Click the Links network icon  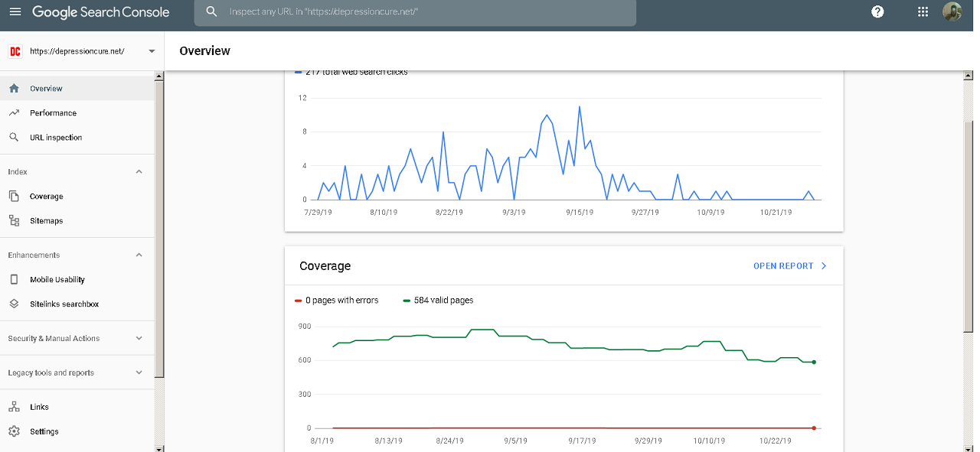pos(14,408)
